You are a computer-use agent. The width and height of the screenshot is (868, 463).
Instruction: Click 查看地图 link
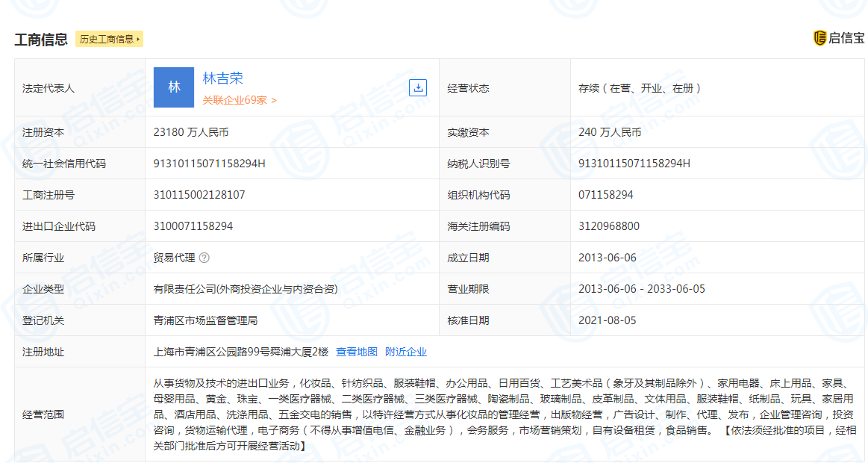pos(357,352)
